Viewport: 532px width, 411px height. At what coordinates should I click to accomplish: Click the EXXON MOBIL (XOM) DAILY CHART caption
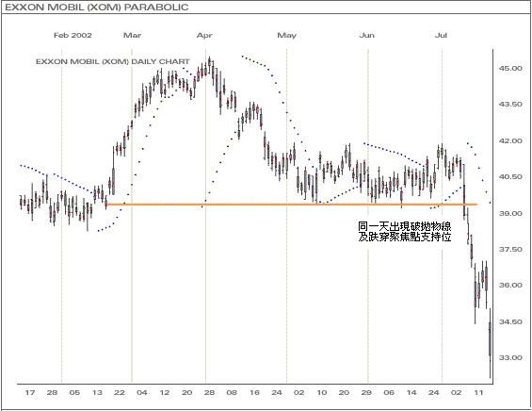[x=113, y=61]
